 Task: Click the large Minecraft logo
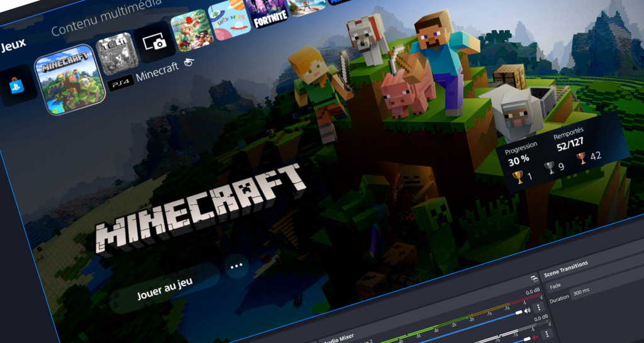coord(201,209)
